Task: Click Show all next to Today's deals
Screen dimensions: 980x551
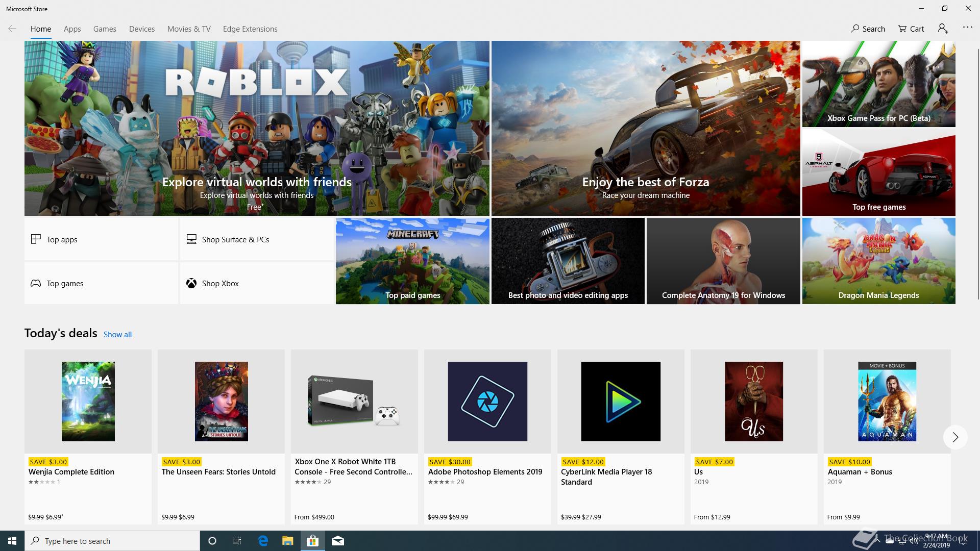Action: pos(117,335)
